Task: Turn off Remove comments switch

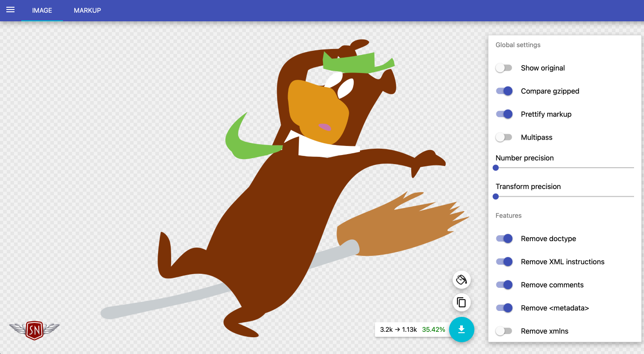Action: 504,285
